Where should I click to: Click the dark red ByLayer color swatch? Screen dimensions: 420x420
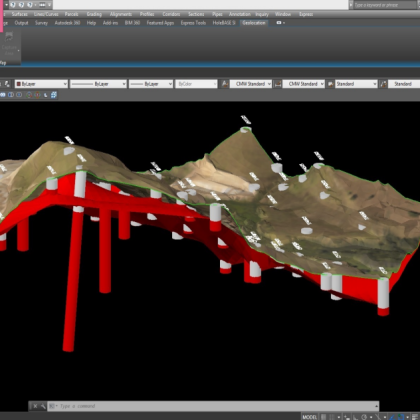pyautogui.click(x=19, y=84)
